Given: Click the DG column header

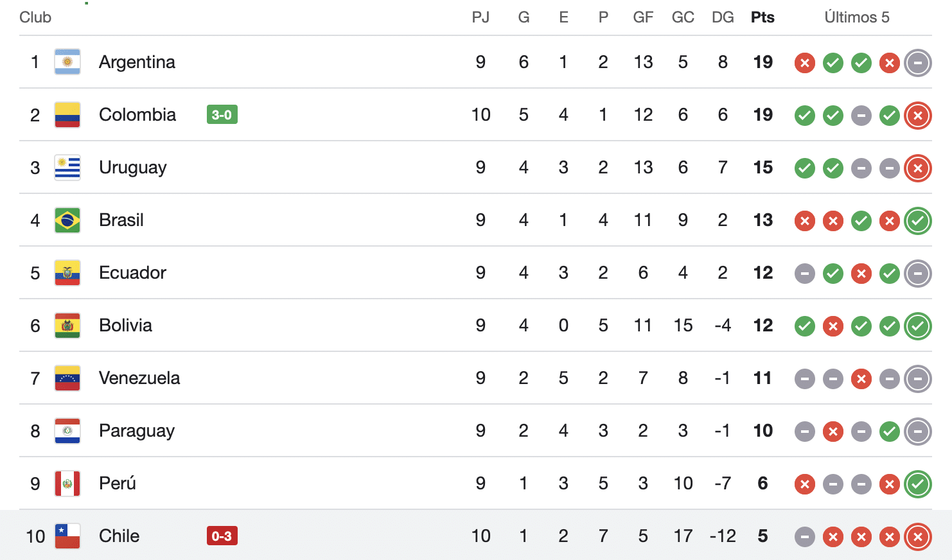Looking at the screenshot, I should click(x=723, y=17).
